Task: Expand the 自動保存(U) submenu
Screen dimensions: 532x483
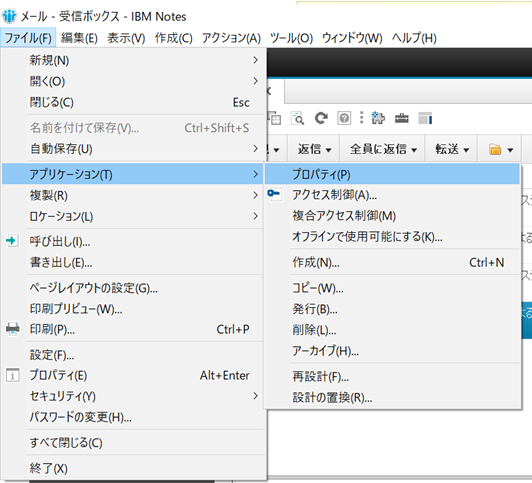Action: (133, 149)
